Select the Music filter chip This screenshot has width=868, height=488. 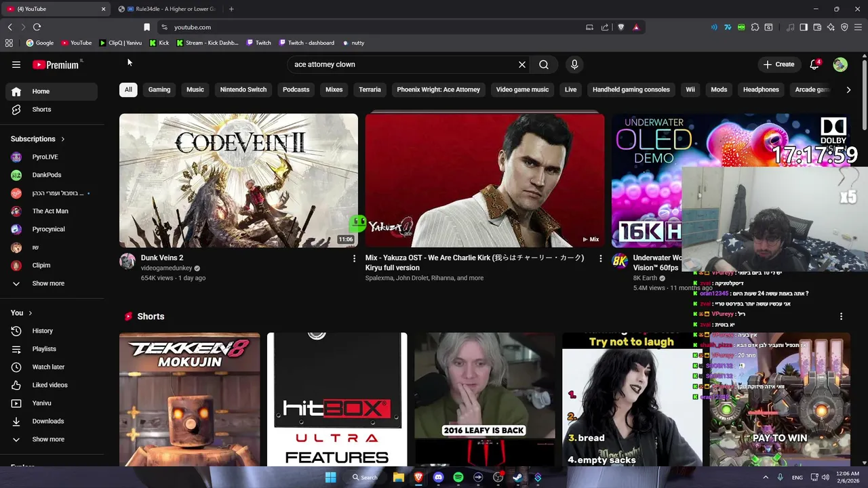[195, 89]
